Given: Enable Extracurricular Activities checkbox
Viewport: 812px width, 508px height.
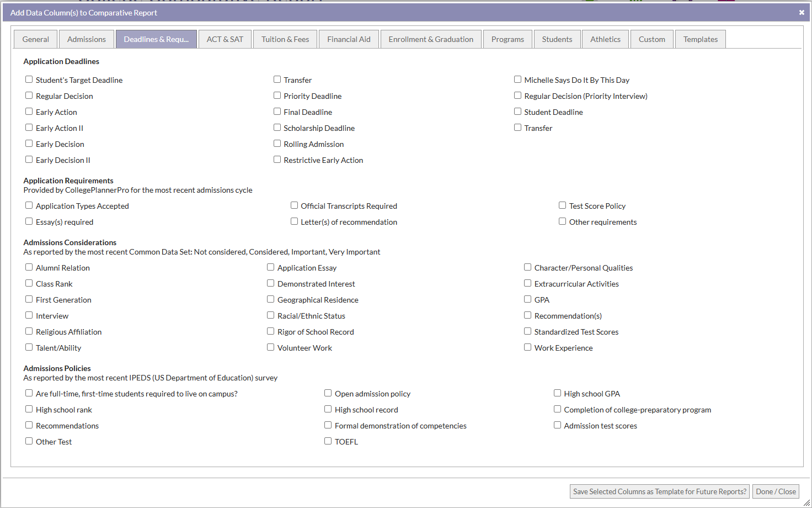Looking at the screenshot, I should (x=527, y=283).
